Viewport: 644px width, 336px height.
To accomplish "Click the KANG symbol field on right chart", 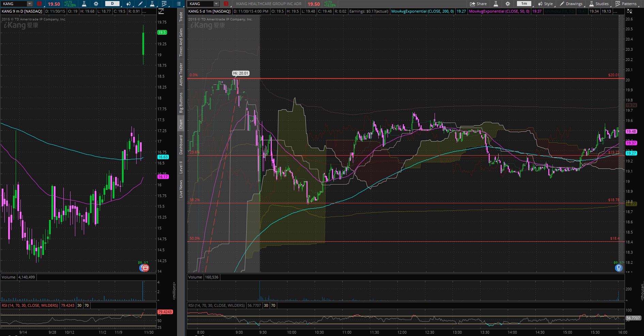I will pyautogui.click(x=201, y=4).
